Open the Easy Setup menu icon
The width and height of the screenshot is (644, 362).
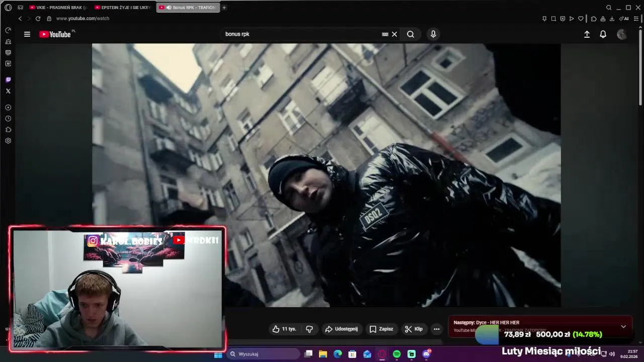pyautogui.click(x=636, y=19)
